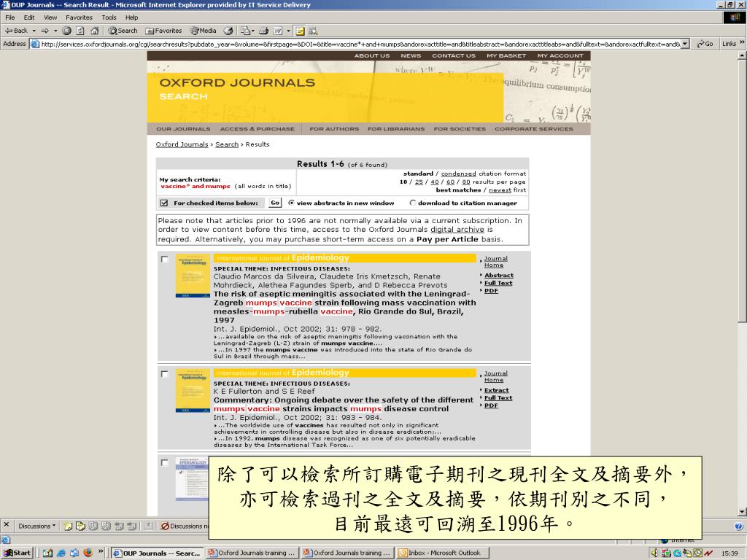747x560 pixels.
Task: Open the Windows Start menu
Action: pyautogui.click(x=18, y=553)
